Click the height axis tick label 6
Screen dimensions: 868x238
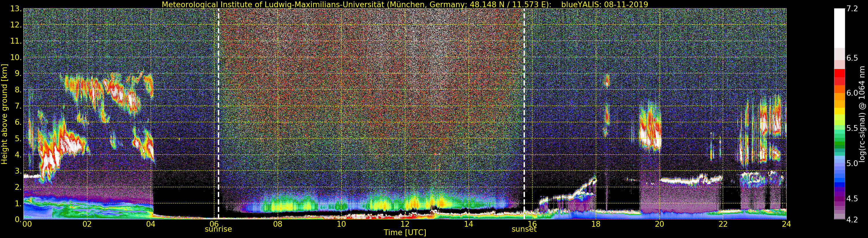point(19,122)
